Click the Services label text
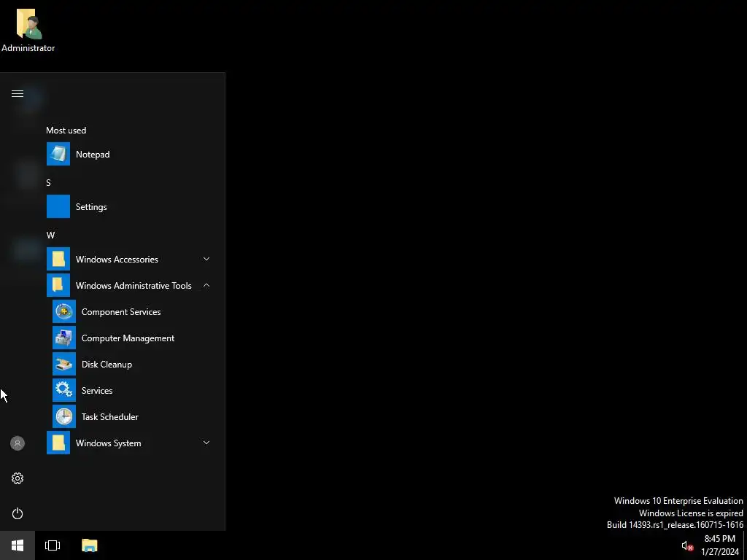747x560 pixels. [97, 391]
